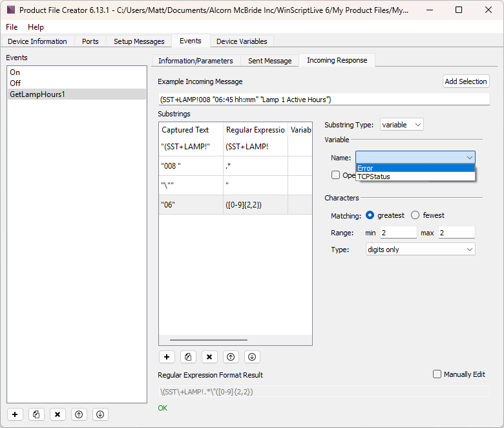Open the Sent Message tab
The image size is (504, 428).
click(x=269, y=61)
